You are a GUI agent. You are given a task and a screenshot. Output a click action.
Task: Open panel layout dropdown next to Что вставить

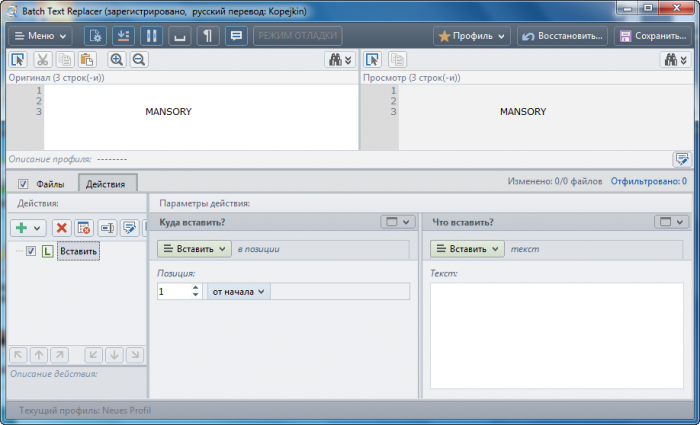(x=672, y=222)
